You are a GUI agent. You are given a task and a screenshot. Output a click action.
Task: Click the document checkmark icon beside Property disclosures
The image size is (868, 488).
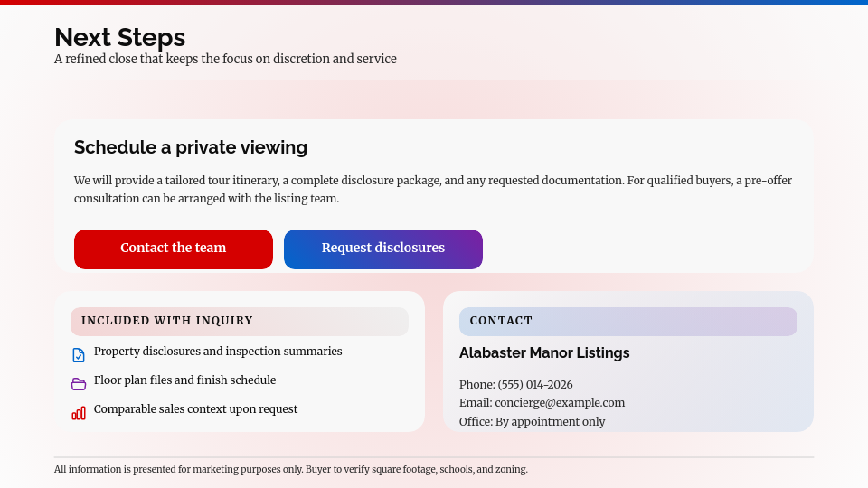[x=79, y=355]
